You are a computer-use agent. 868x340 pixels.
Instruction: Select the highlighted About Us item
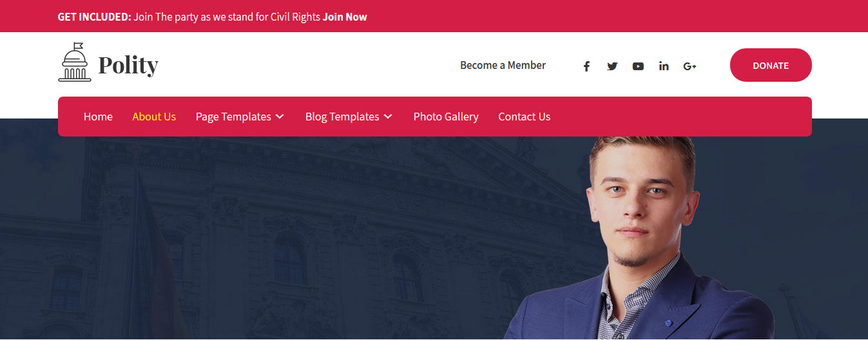coord(154,117)
